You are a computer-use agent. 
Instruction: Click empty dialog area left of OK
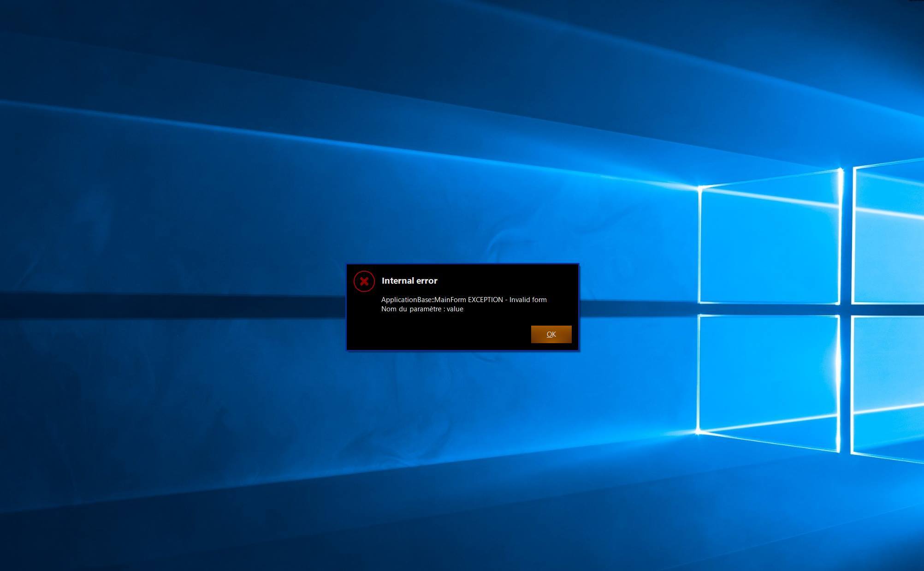click(x=438, y=334)
